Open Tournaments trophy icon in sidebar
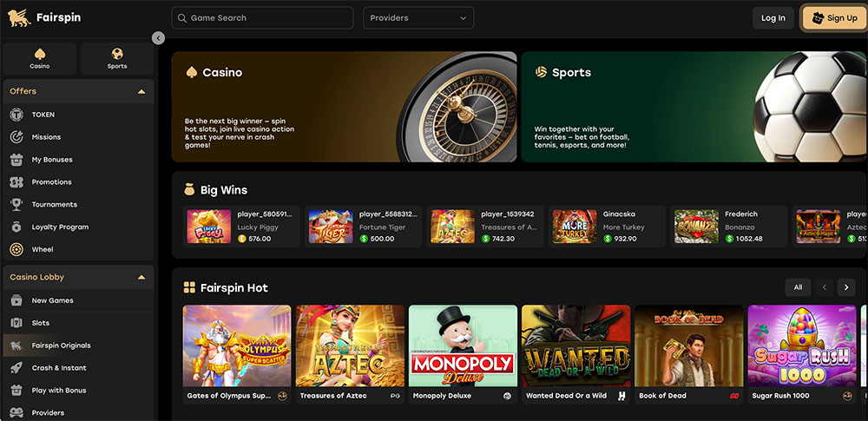The width and height of the screenshot is (868, 421). (16, 205)
